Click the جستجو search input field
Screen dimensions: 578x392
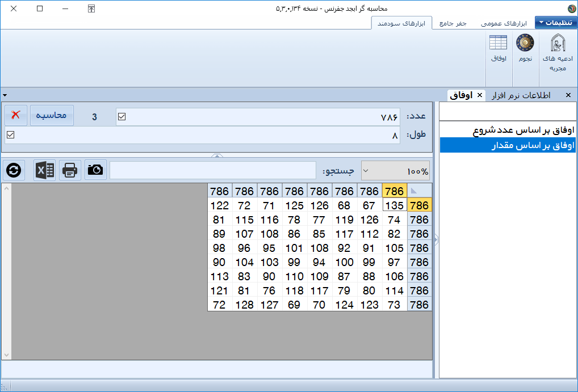(x=213, y=170)
